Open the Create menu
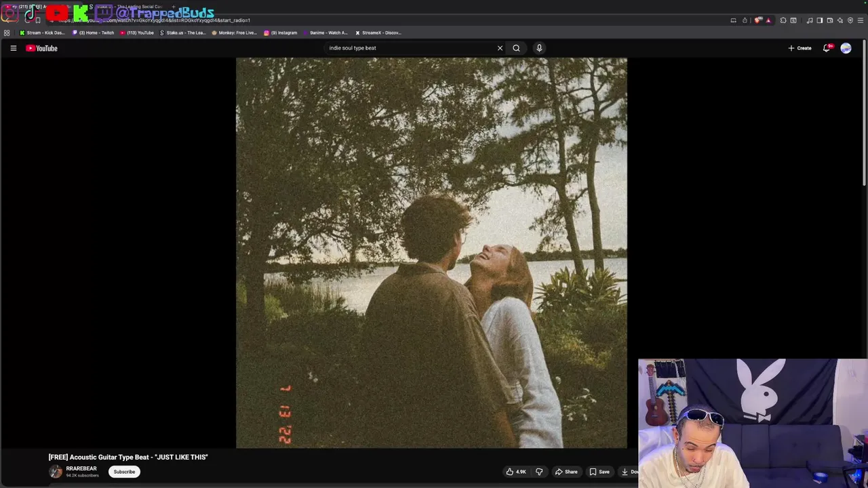This screenshot has height=488, width=868. pos(800,48)
